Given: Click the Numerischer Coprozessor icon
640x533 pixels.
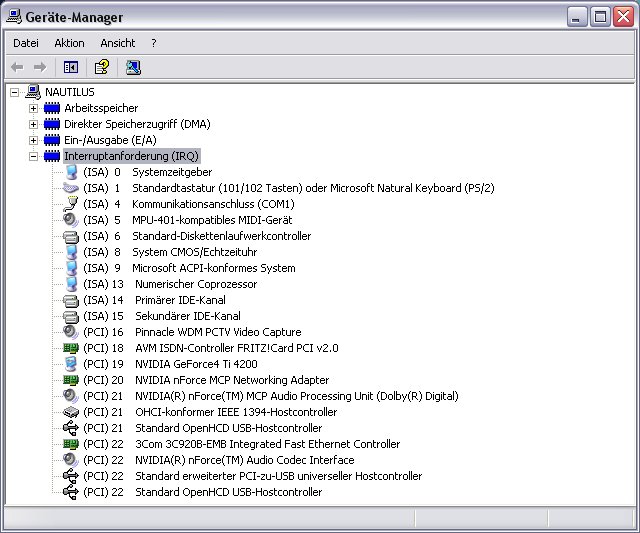Looking at the screenshot, I should pyautogui.click(x=71, y=284).
